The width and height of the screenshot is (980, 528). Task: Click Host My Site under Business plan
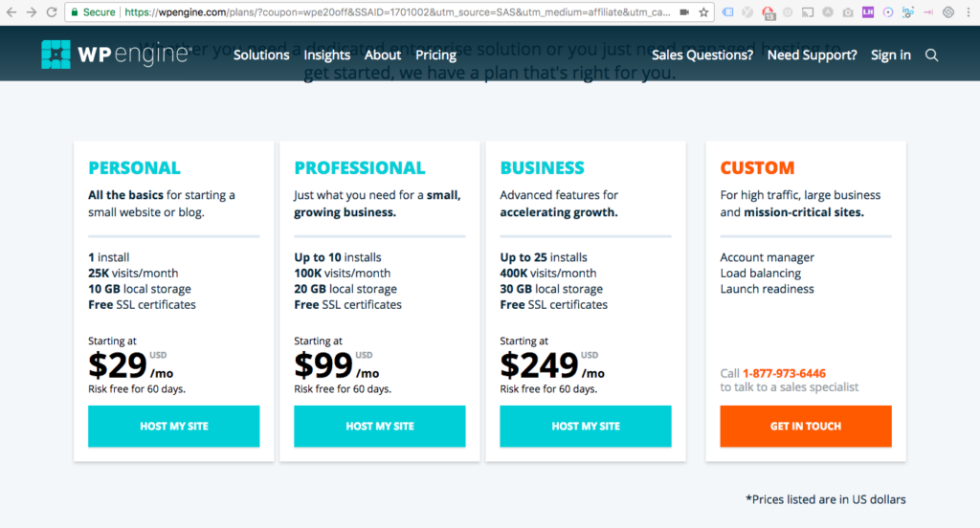586,427
